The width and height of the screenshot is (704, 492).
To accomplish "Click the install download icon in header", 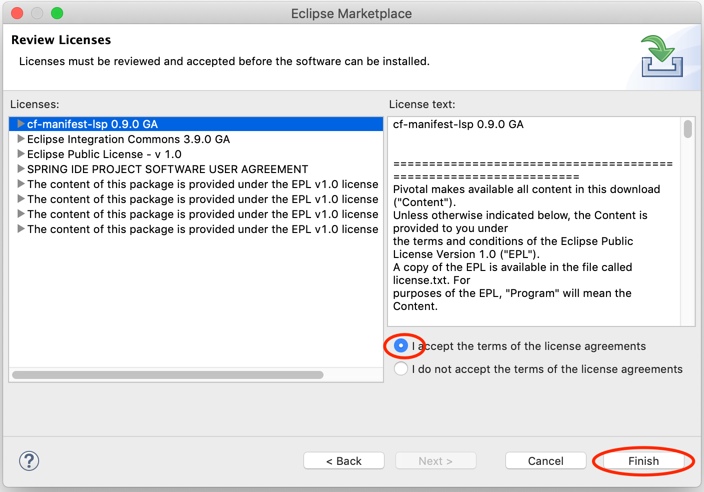I will point(662,57).
